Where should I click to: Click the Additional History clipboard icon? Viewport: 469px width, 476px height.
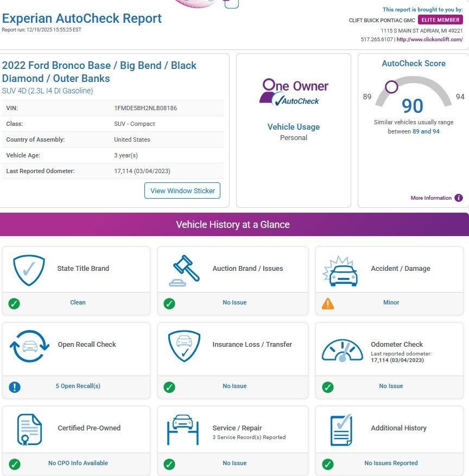[x=341, y=429]
